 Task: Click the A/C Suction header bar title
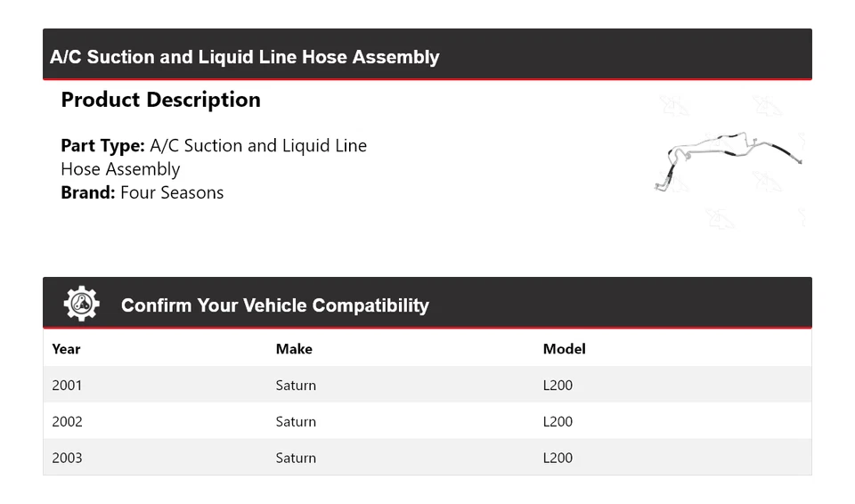click(244, 57)
